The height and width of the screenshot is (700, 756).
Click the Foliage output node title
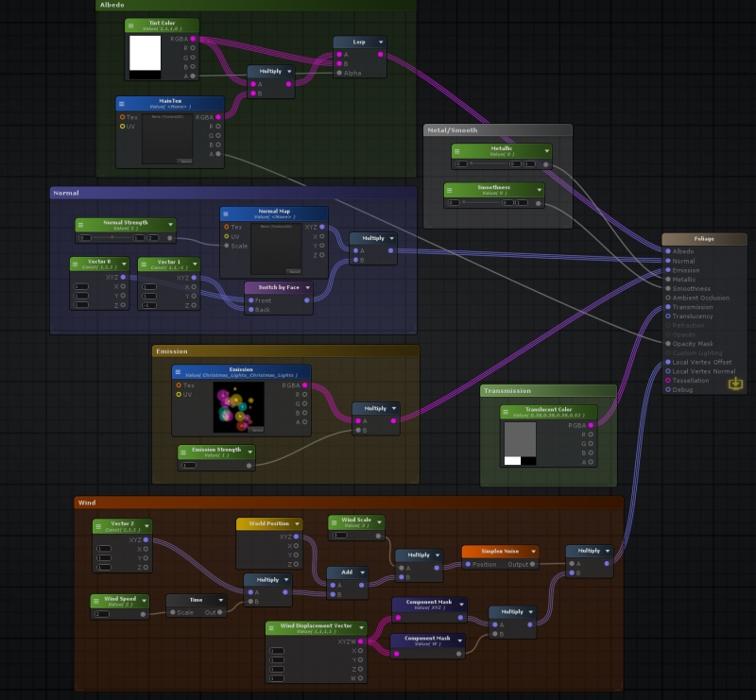pyautogui.click(x=704, y=239)
